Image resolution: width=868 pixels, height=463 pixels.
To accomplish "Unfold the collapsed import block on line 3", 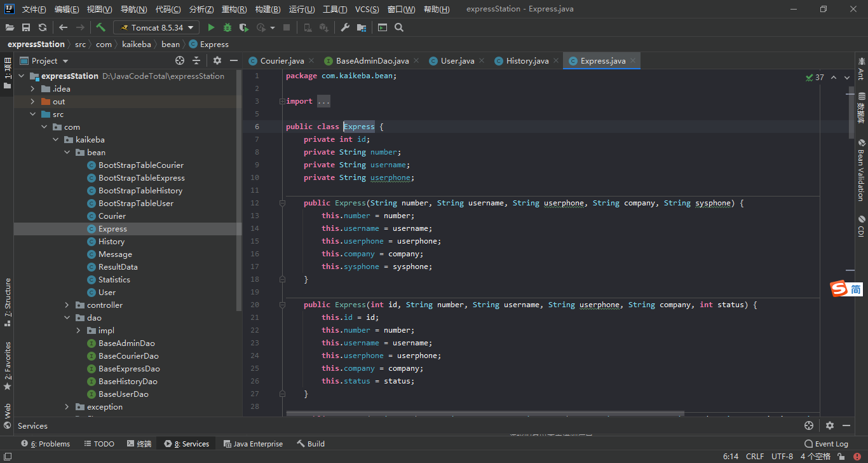I will point(281,101).
